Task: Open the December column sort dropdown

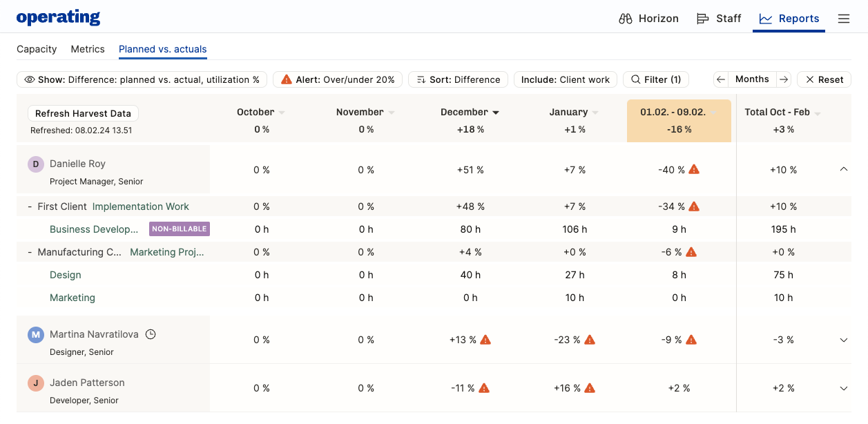Action: click(496, 113)
